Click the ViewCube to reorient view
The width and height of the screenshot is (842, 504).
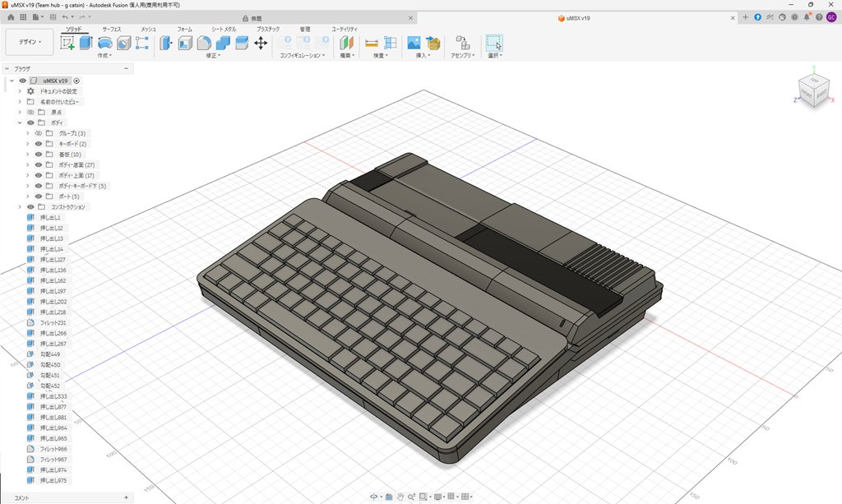[814, 90]
